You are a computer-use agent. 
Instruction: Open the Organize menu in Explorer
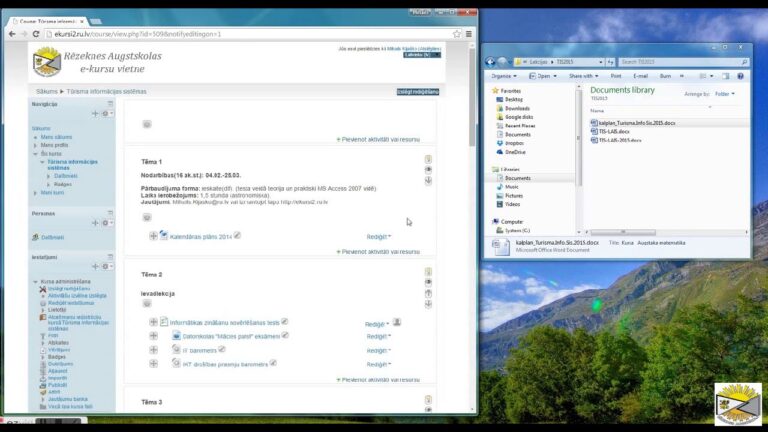pos(504,76)
